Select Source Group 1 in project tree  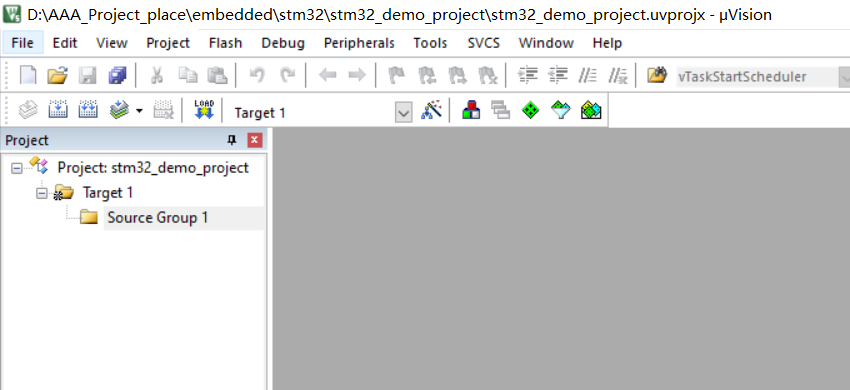tap(157, 218)
